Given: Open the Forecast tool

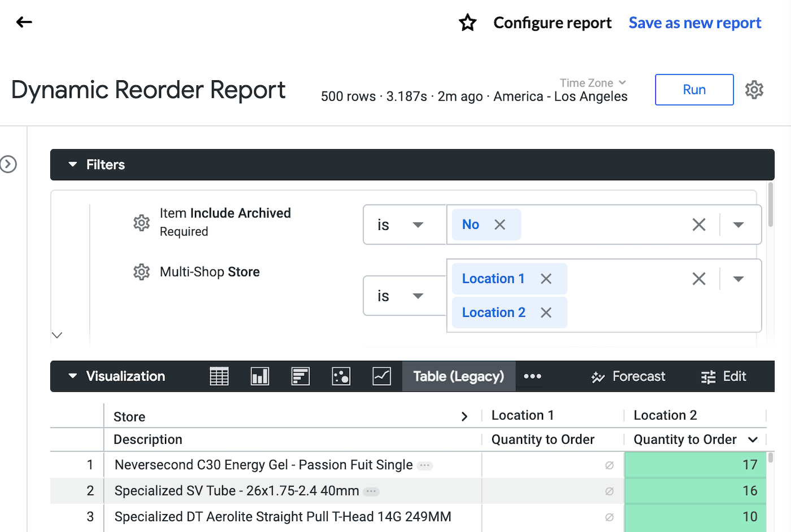Looking at the screenshot, I should coord(627,376).
